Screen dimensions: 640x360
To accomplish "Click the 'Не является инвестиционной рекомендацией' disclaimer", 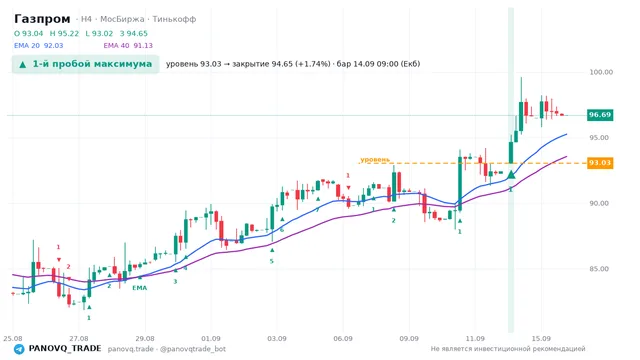I will point(508,349).
